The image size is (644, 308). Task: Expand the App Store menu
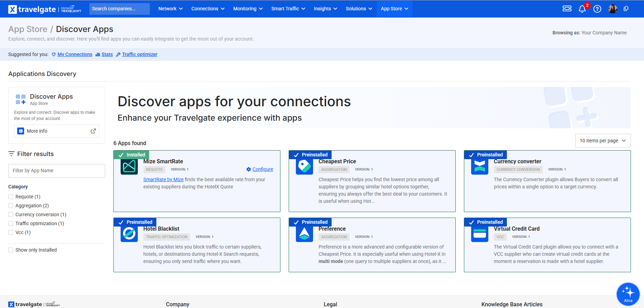tap(395, 9)
